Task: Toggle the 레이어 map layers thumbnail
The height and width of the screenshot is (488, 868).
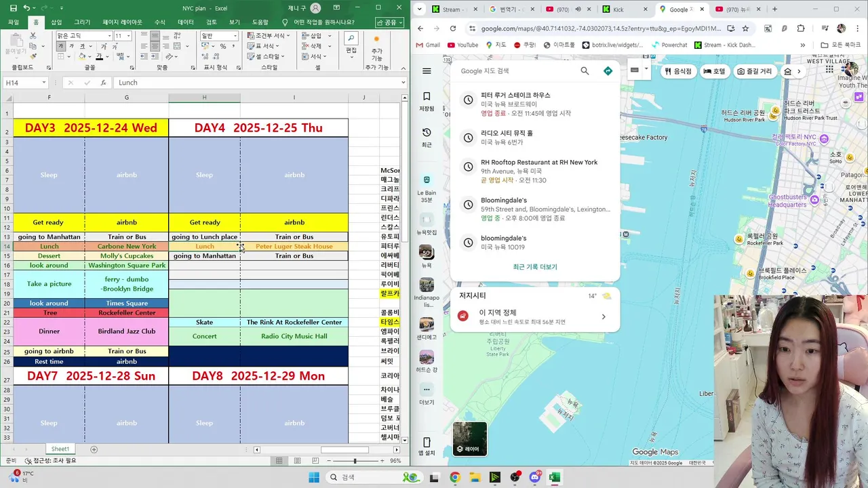Action: pyautogui.click(x=469, y=439)
